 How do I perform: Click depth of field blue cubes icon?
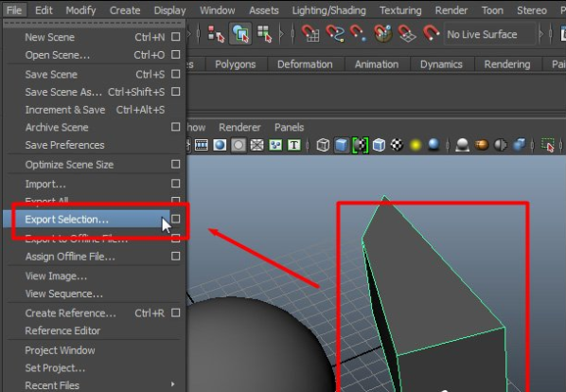[519, 145]
